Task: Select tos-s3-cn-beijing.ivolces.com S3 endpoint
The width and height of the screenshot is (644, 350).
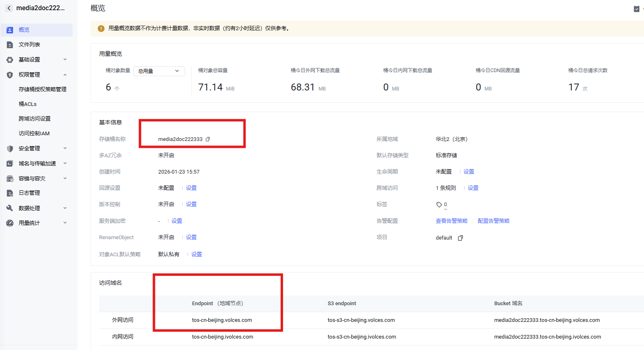Action: (x=362, y=337)
